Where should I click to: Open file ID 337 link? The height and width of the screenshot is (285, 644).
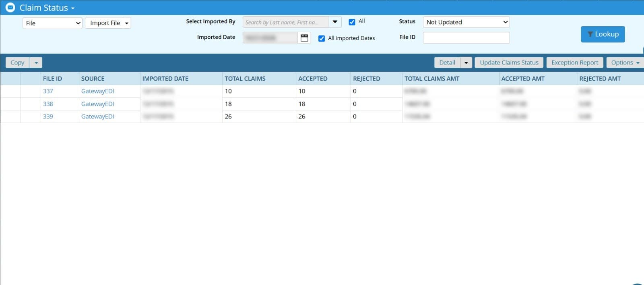click(x=48, y=91)
